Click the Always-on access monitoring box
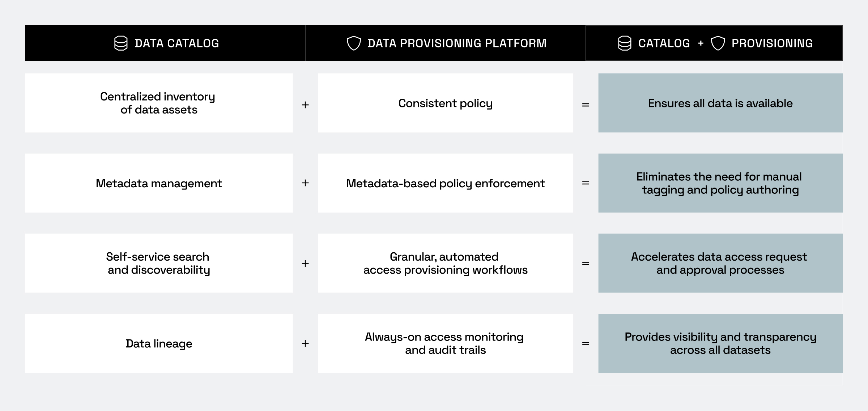Viewport: 868px width, 411px height. coord(445,343)
